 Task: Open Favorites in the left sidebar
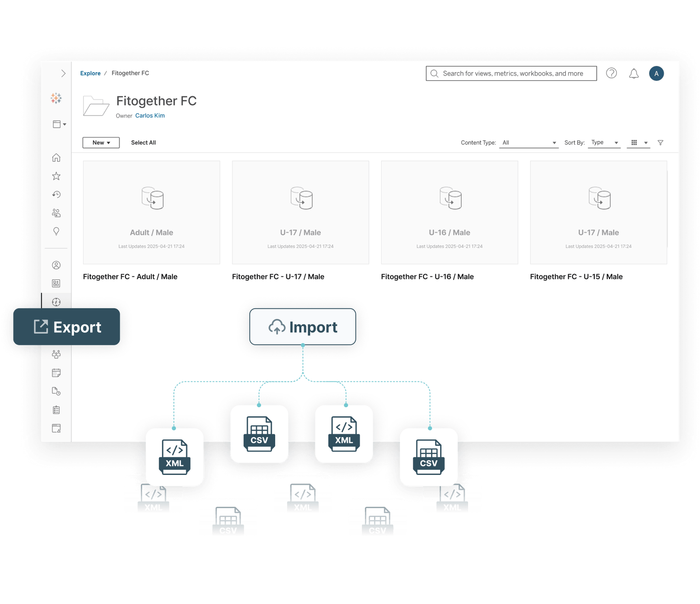pyautogui.click(x=56, y=176)
